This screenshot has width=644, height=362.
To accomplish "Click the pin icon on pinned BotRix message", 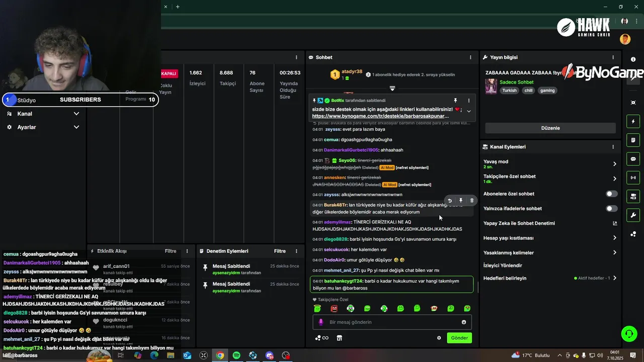I will pyautogui.click(x=455, y=101).
